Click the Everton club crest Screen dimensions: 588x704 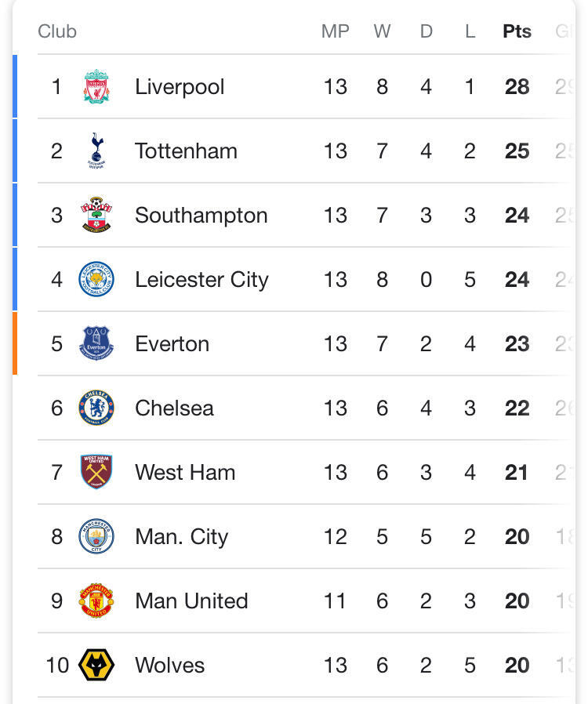[96, 344]
